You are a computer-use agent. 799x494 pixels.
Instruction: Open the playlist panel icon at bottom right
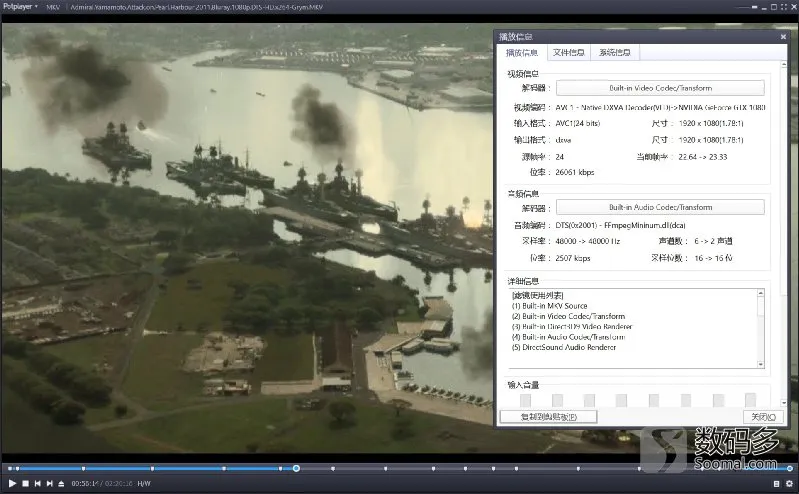click(x=777, y=483)
